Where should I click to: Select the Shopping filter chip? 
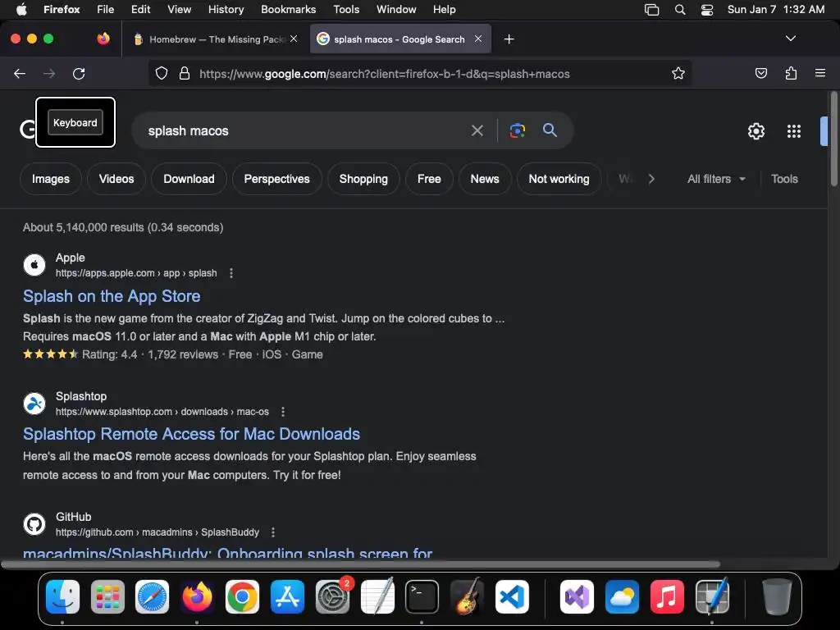(363, 179)
